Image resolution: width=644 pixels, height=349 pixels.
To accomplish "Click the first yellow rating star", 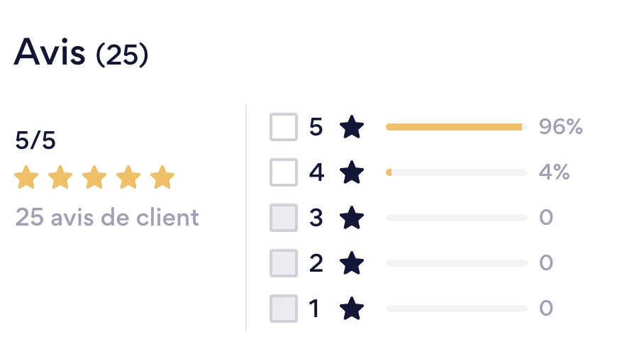I will coord(26,177).
